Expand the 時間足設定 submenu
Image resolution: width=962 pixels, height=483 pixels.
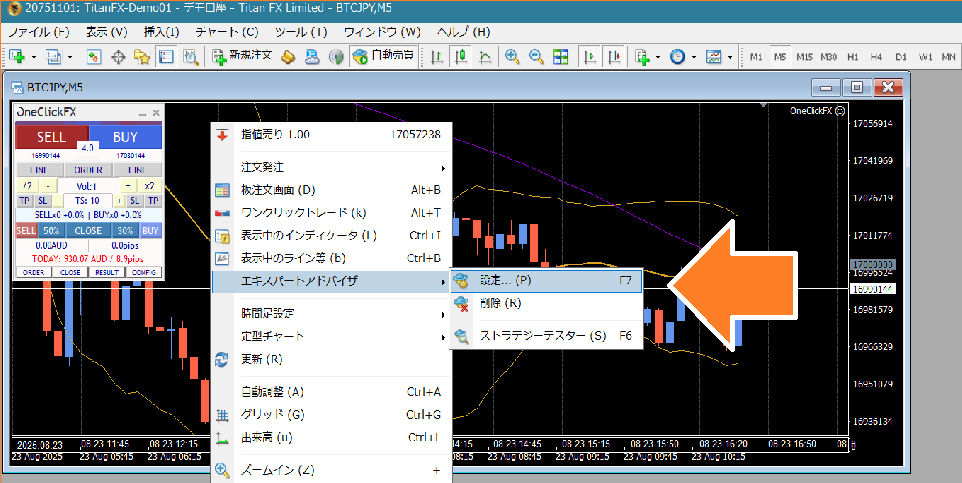point(331,314)
